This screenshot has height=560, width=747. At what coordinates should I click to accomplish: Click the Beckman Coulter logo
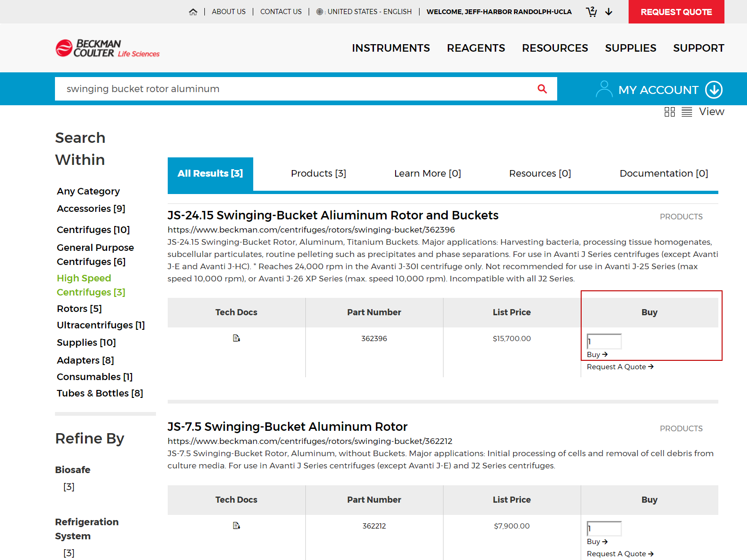(108, 48)
